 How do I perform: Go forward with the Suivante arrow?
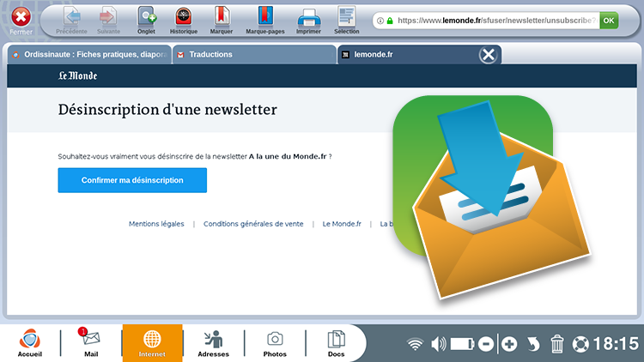click(108, 20)
